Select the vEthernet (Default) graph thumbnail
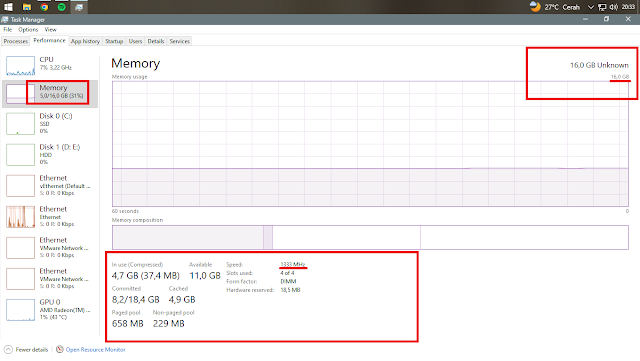Image resolution: width=640 pixels, height=361 pixels. (20, 186)
